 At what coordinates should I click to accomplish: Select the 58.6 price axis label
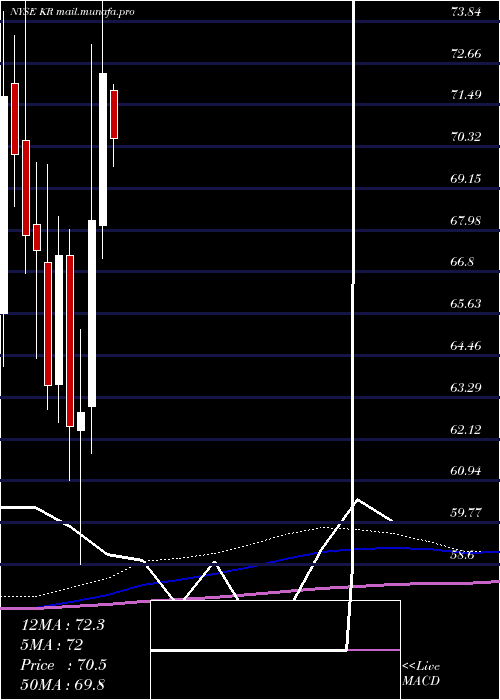[x=462, y=554]
